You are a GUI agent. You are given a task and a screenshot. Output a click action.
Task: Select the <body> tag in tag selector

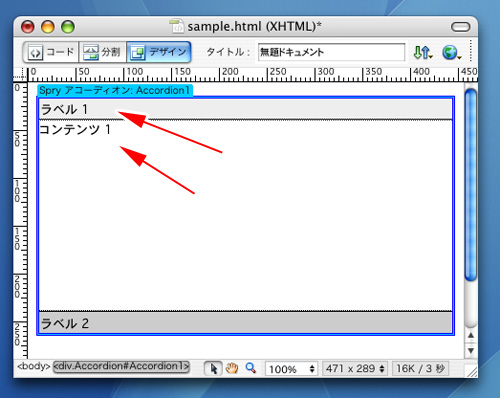[x=34, y=366]
